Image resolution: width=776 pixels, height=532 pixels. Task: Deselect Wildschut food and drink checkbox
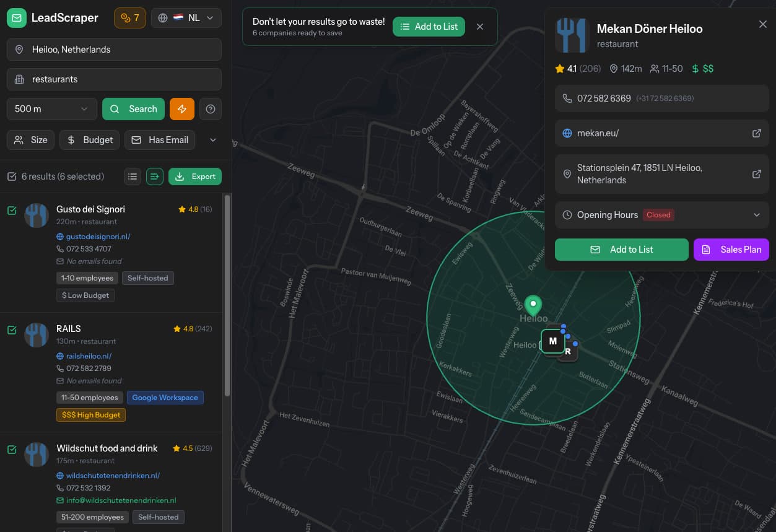coord(12,450)
